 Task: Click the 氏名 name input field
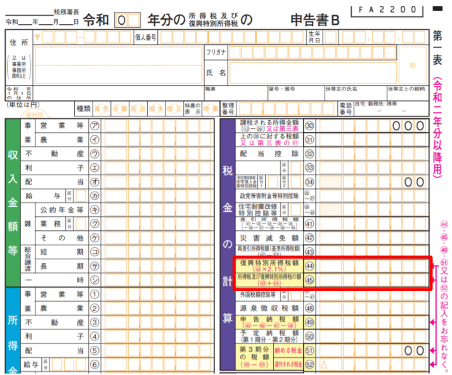click(313, 73)
